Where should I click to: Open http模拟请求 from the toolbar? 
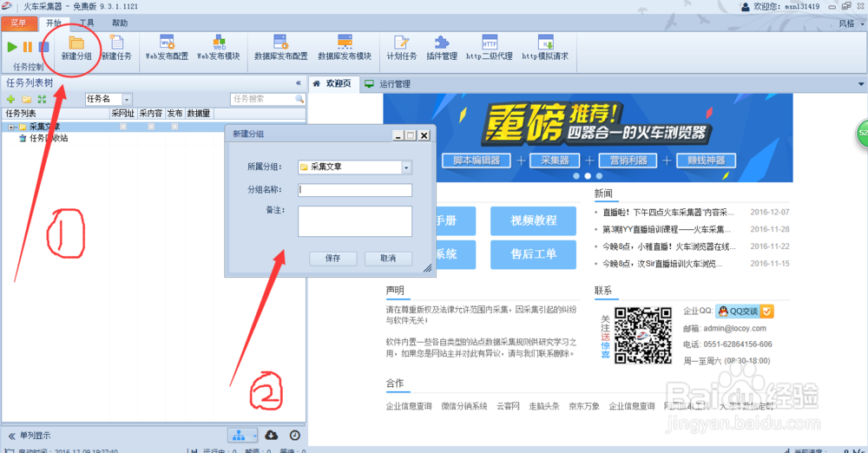click(x=545, y=49)
